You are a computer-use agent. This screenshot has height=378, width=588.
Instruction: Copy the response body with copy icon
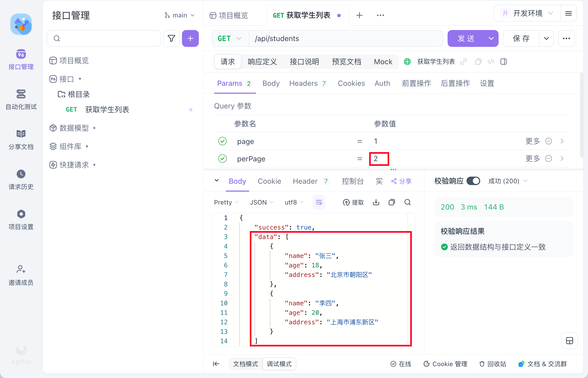coord(392,202)
